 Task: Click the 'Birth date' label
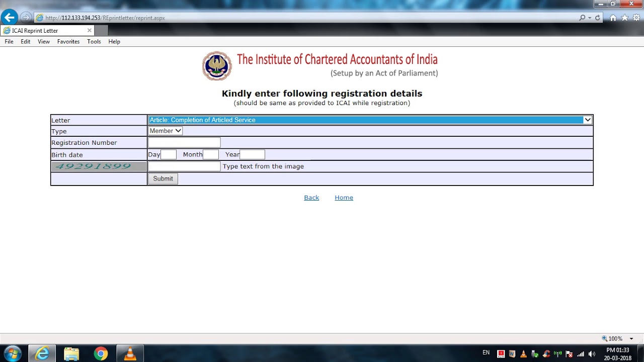(67, 155)
